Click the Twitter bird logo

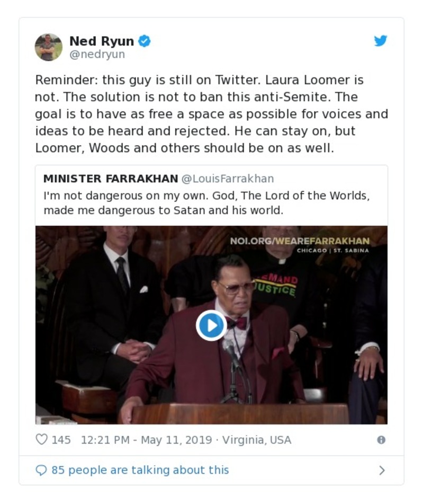click(x=381, y=41)
